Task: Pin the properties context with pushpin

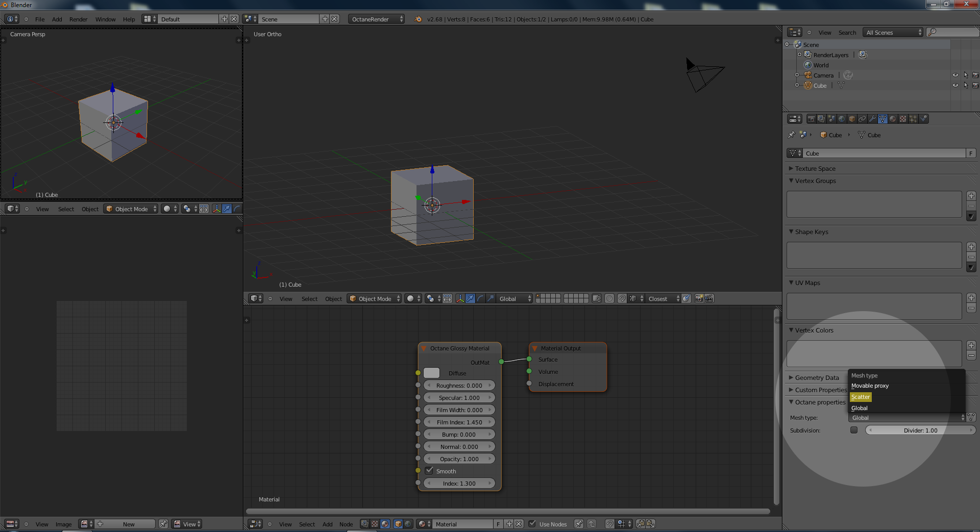Action: click(x=792, y=135)
